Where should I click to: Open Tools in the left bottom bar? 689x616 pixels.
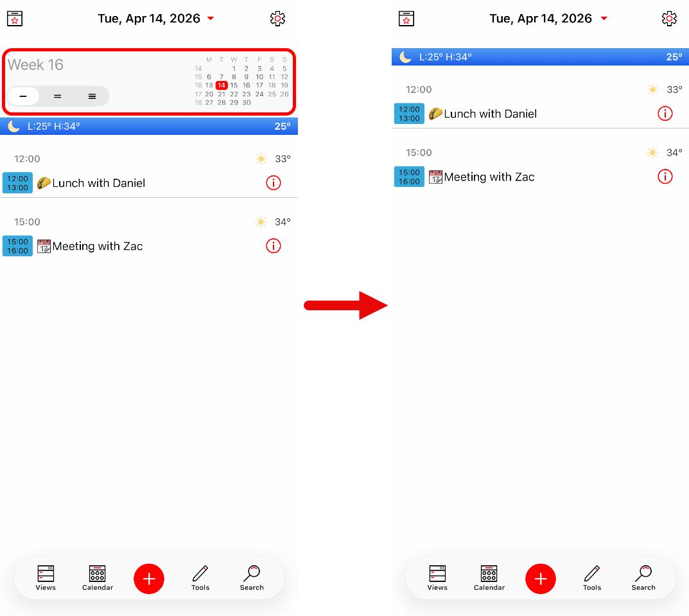[x=200, y=578]
